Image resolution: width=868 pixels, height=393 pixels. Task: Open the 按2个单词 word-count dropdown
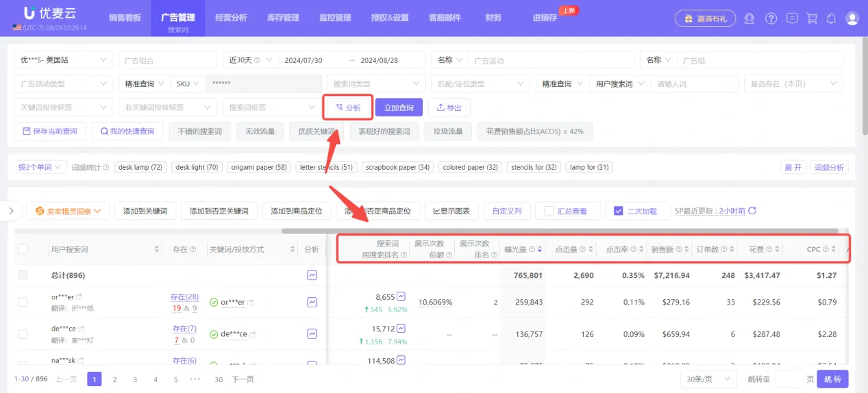click(40, 167)
